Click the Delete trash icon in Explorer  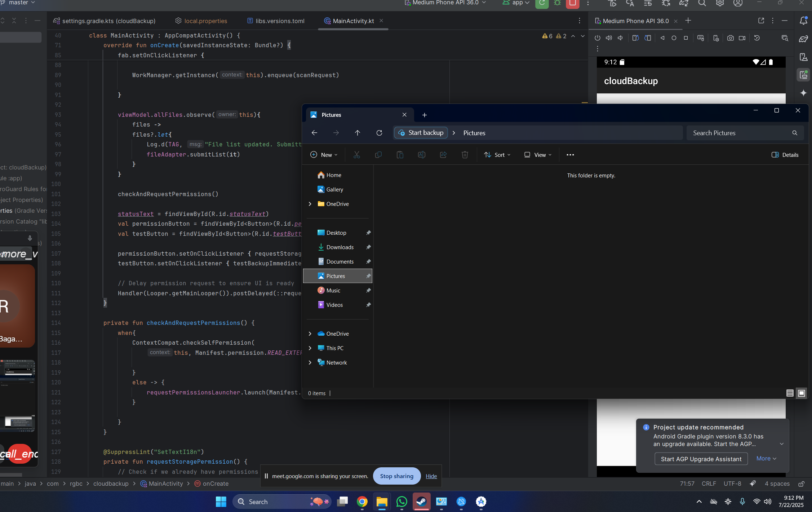[465, 155]
